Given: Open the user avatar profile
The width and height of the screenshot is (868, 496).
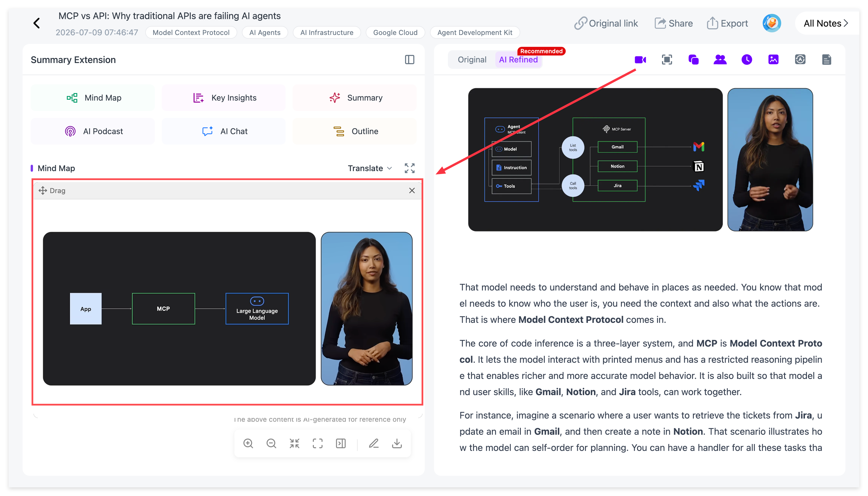Looking at the screenshot, I should point(772,23).
